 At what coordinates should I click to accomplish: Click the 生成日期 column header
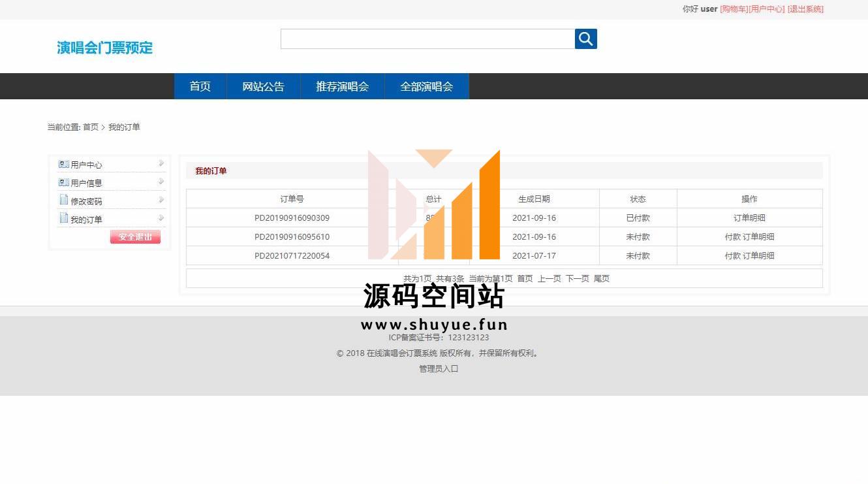click(x=534, y=199)
